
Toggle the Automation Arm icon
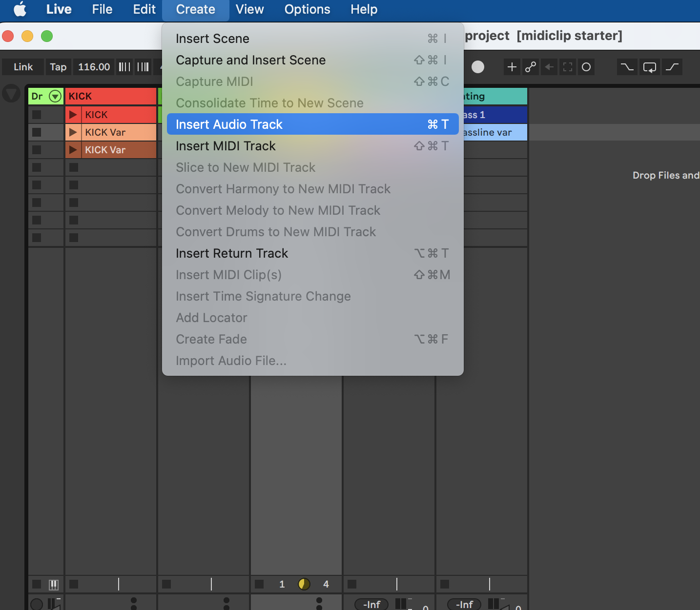531,67
